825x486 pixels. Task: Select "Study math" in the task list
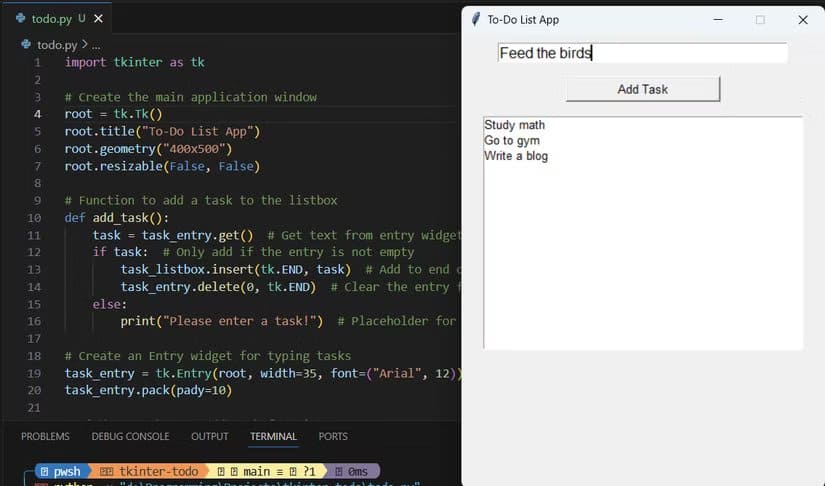click(514, 125)
